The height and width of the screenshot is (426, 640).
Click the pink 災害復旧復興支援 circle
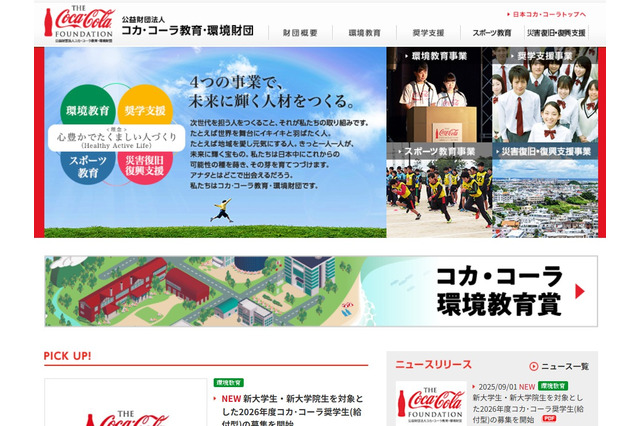pos(145,167)
